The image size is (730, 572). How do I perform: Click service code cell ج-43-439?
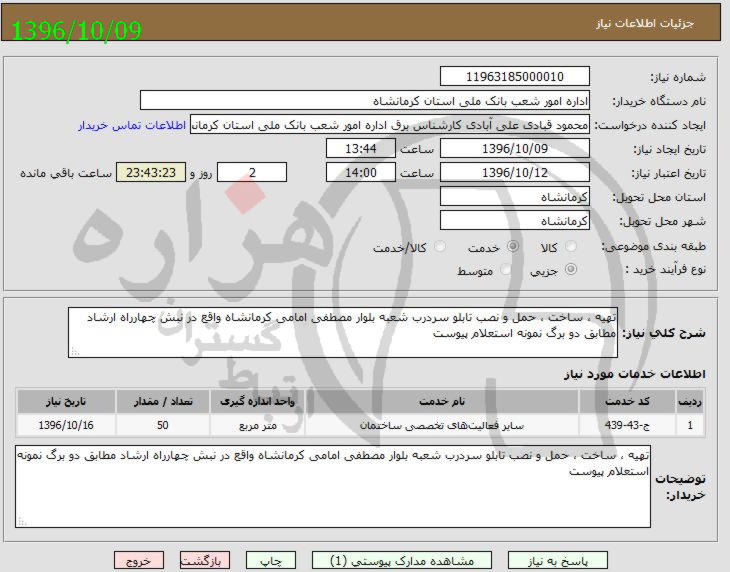627,425
